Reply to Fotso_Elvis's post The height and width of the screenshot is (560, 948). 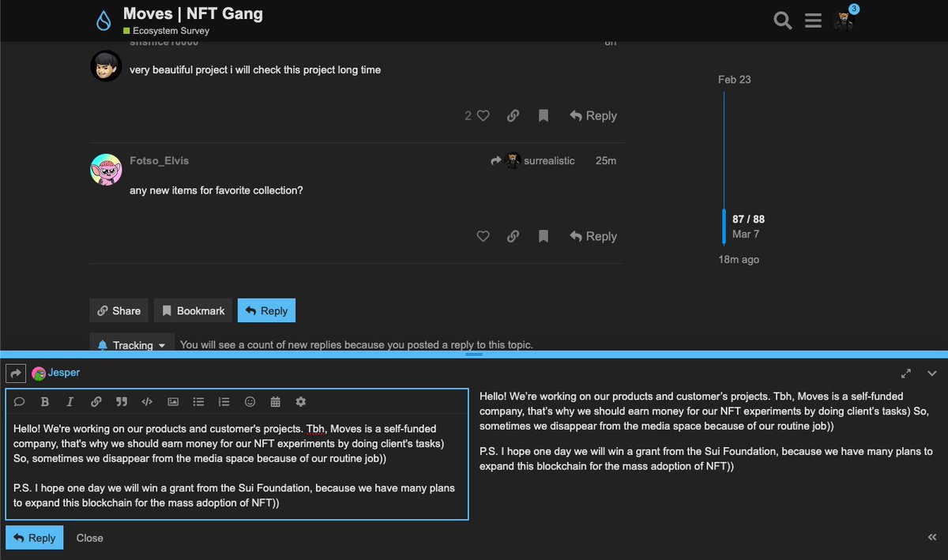[593, 236]
